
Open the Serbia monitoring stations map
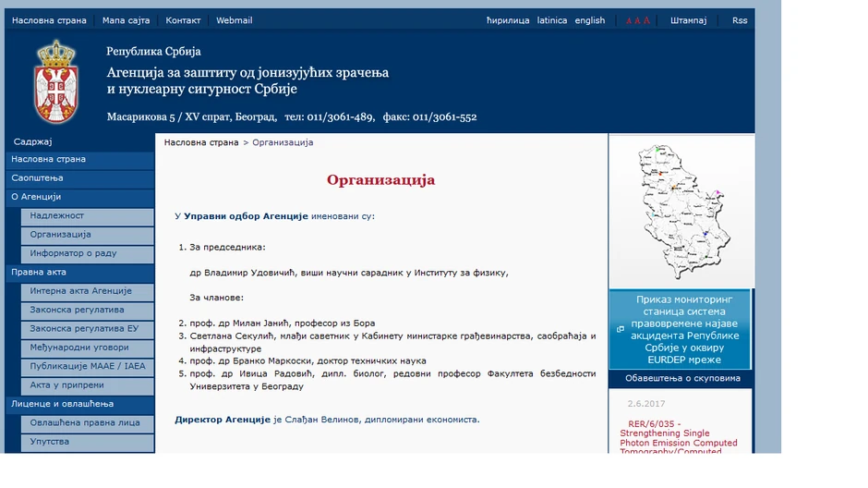coord(680,212)
